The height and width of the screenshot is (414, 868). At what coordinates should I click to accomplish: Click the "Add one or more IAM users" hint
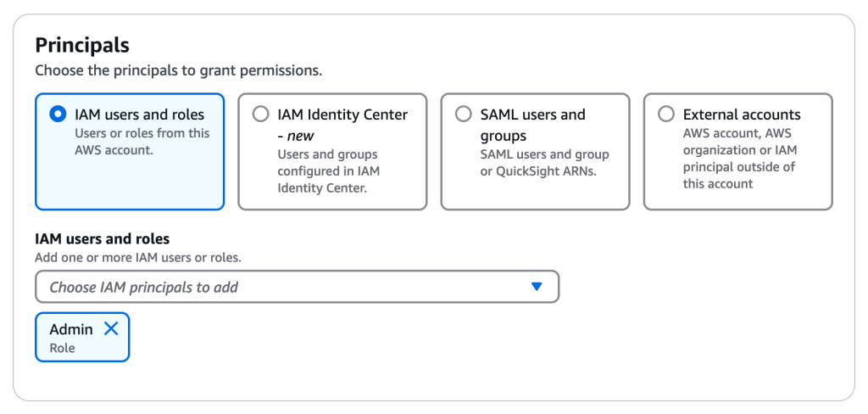point(138,257)
